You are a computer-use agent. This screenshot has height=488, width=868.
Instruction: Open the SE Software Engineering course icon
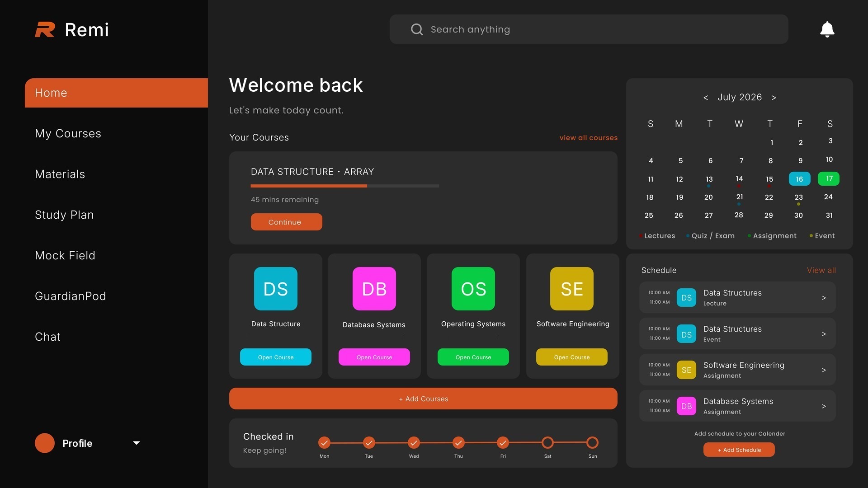(572, 289)
